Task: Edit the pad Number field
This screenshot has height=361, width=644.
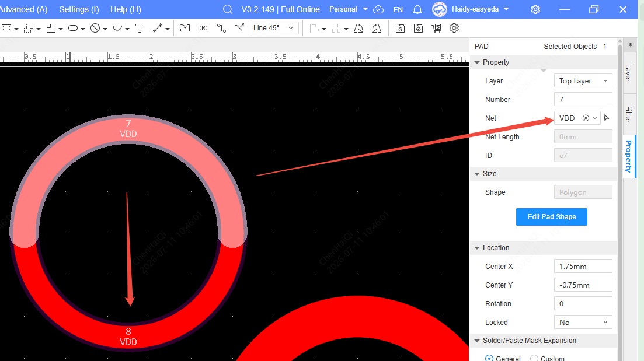Action: (583, 99)
